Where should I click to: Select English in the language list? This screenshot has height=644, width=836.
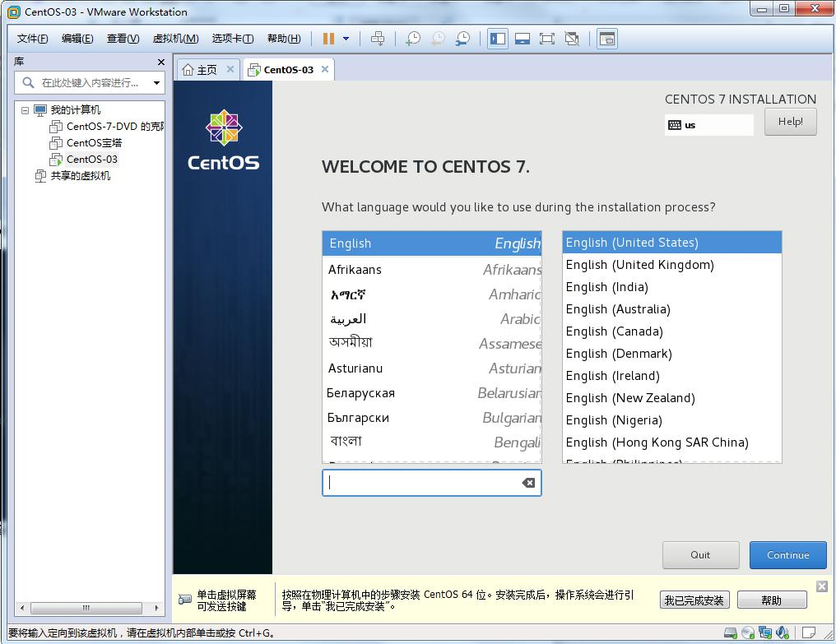tap(432, 243)
